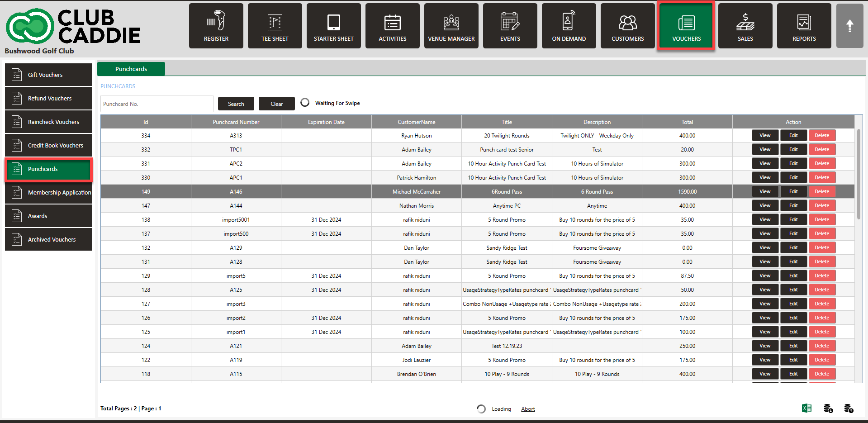Enable the Waiting For Swipe radio button
The height and width of the screenshot is (423, 868).
[305, 103]
